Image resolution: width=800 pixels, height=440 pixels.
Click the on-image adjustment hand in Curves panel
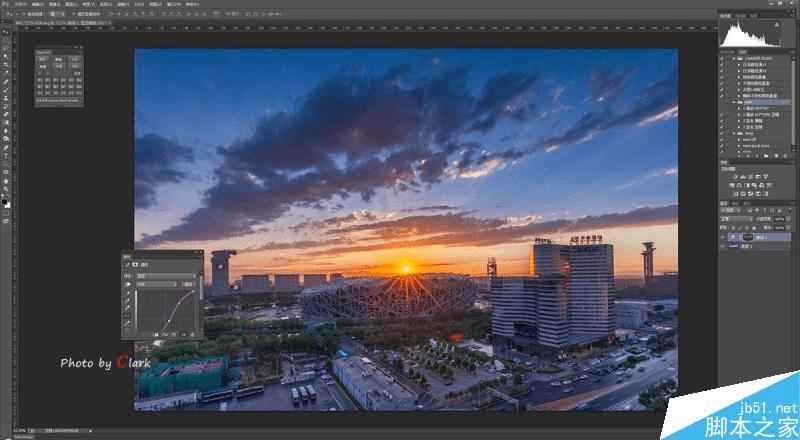(x=128, y=284)
